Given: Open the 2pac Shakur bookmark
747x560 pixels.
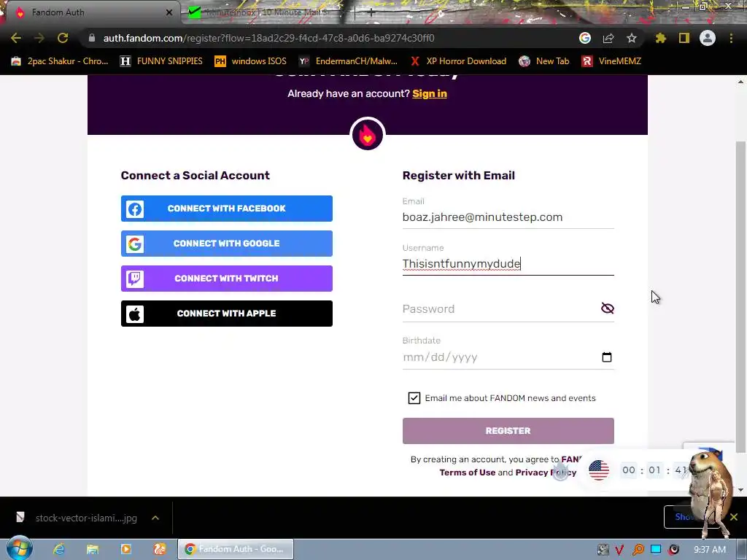Looking at the screenshot, I should (x=60, y=61).
